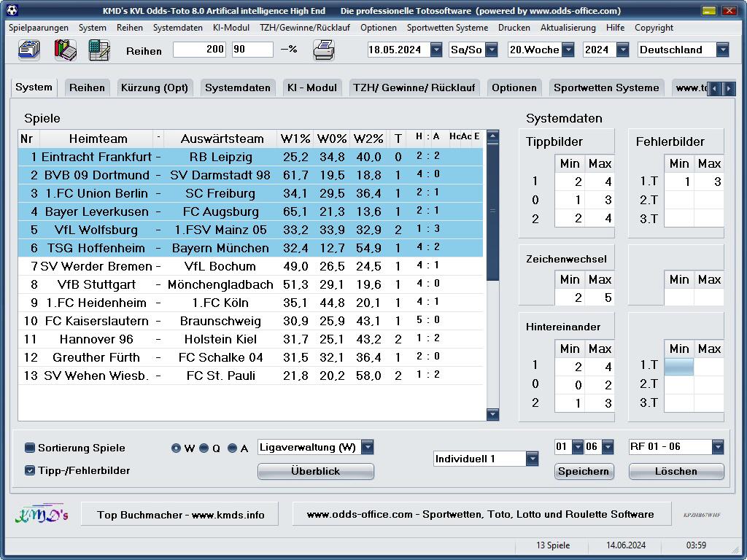
Task: Click the printer icon
Action: click(x=324, y=50)
